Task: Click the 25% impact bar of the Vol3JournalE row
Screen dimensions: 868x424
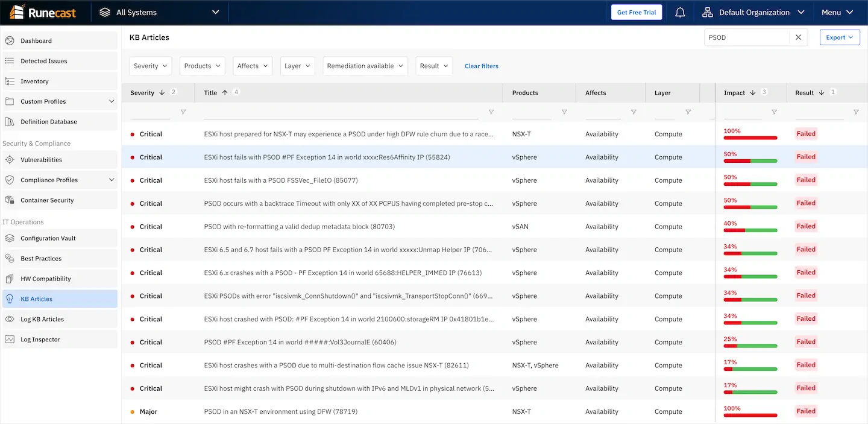Action: click(750, 346)
